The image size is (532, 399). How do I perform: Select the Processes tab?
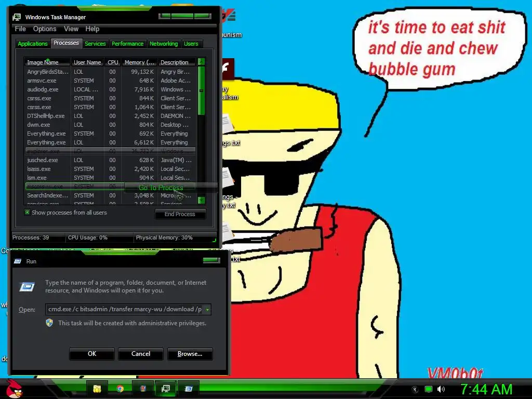66,43
